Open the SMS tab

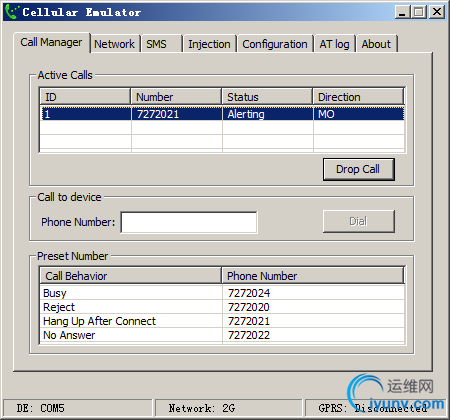click(161, 44)
